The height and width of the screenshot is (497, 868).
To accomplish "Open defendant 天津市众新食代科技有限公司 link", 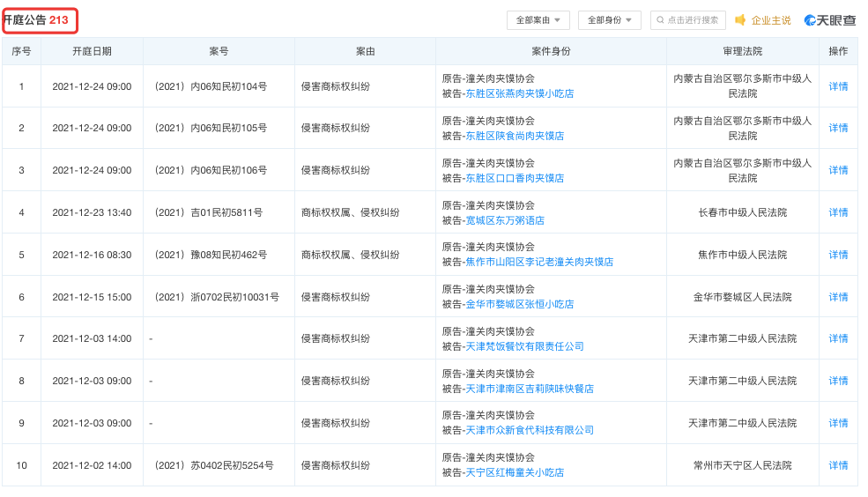I will tap(530, 430).
